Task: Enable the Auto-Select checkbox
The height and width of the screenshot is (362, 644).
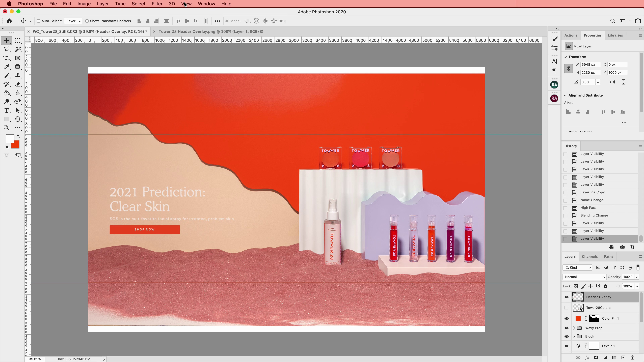Action: pos(39,21)
